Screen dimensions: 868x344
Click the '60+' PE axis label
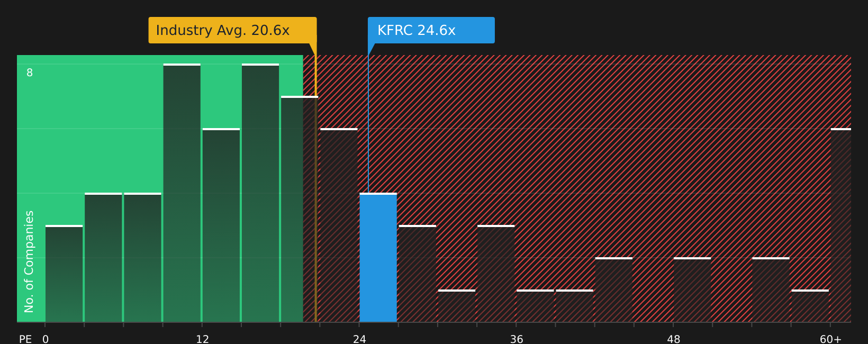point(830,339)
